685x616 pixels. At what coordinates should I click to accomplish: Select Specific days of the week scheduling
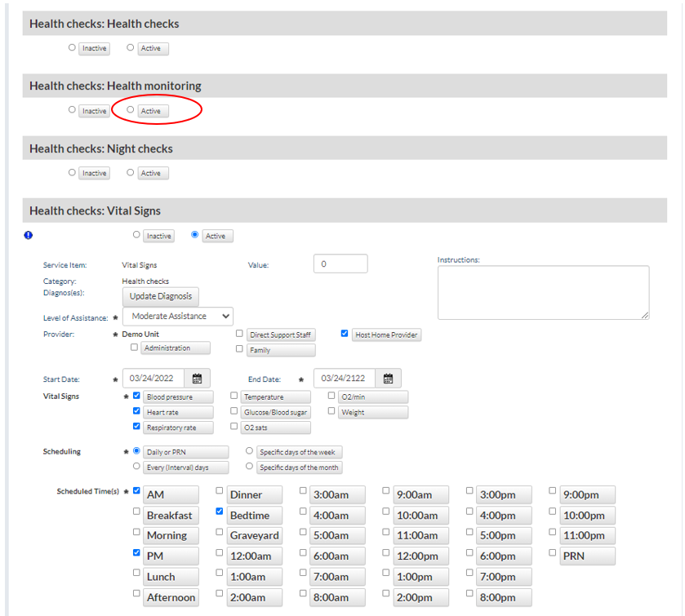[249, 451]
